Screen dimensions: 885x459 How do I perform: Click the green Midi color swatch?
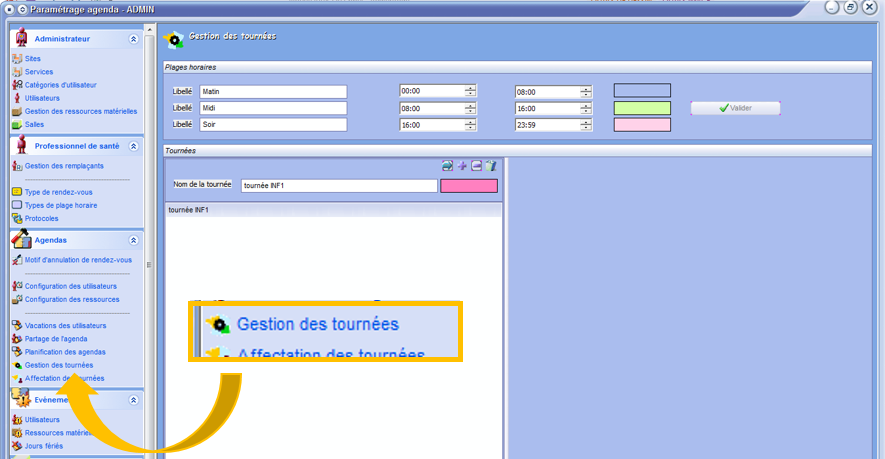coord(641,108)
